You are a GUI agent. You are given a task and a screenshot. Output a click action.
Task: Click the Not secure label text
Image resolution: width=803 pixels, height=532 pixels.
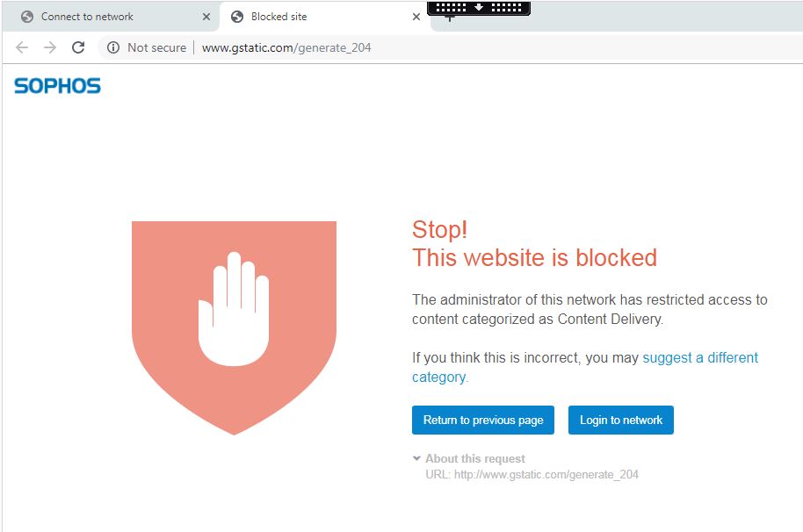(x=156, y=47)
